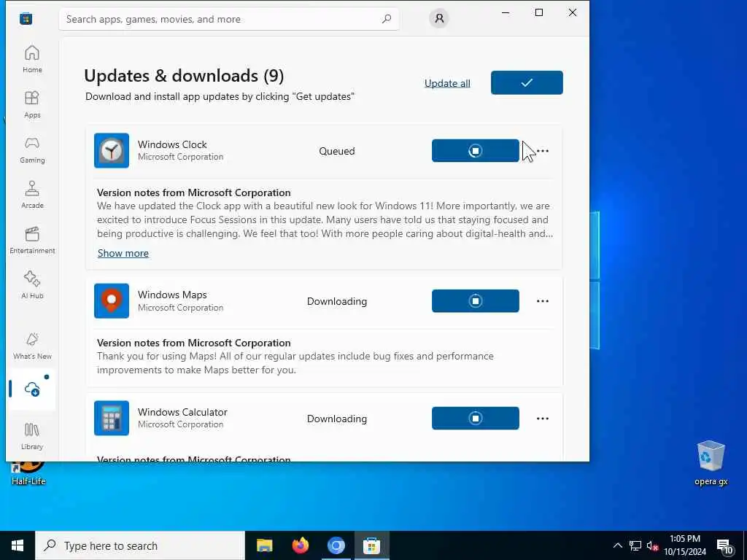747x560 pixels.
Task: Click the Windows Calculator app icon
Action: (x=112, y=418)
